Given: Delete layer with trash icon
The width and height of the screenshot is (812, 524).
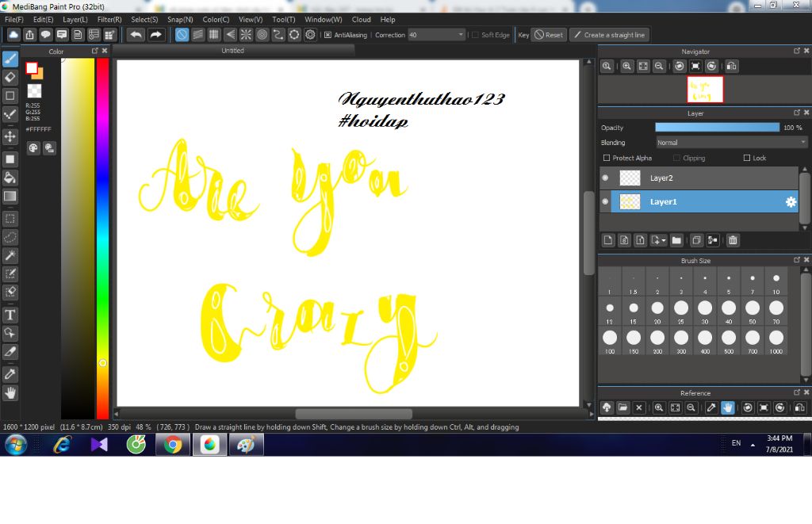Looking at the screenshot, I should (x=733, y=240).
